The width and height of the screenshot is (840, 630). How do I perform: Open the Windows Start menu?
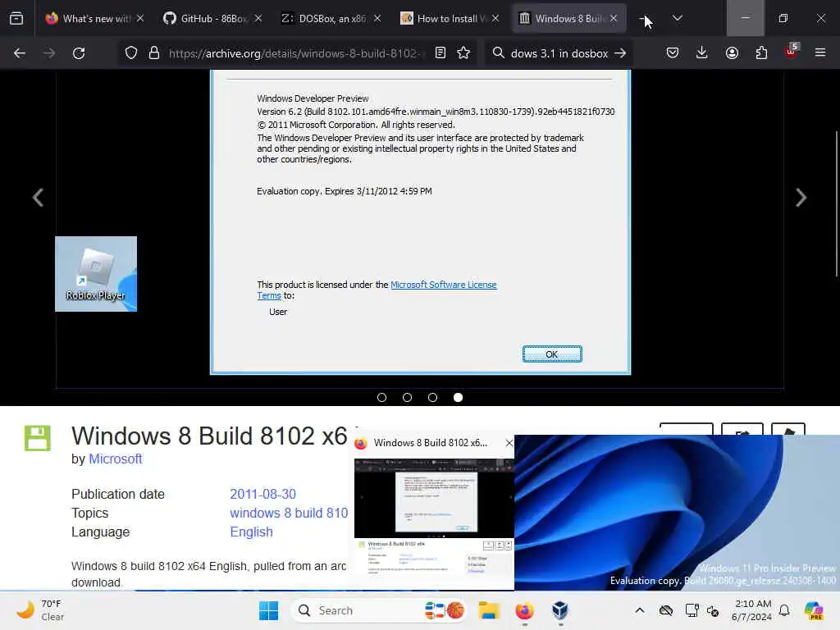coord(268,610)
